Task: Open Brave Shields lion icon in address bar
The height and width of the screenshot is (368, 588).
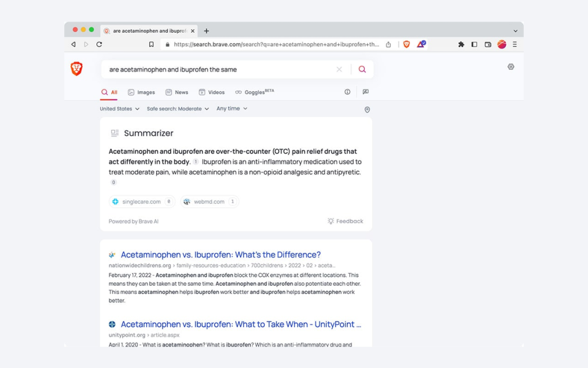Action: tap(407, 44)
